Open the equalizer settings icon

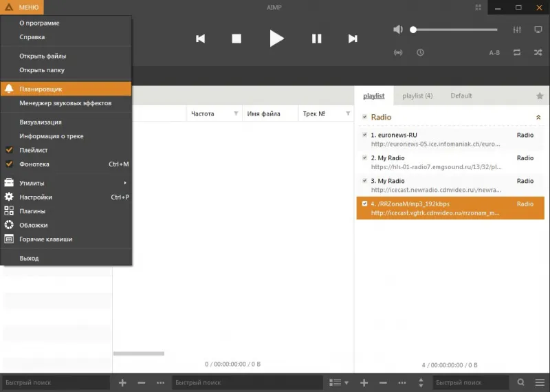point(517,30)
